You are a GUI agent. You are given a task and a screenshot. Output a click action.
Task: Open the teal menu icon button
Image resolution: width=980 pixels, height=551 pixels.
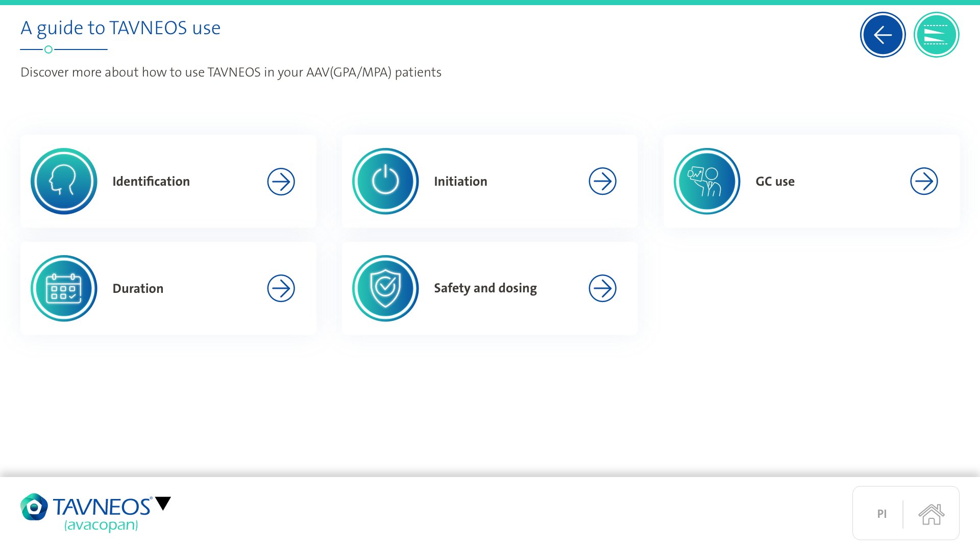tap(936, 35)
